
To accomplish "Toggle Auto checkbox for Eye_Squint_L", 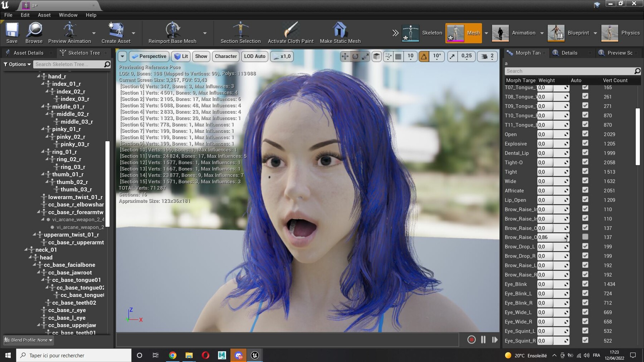I will [585, 331].
